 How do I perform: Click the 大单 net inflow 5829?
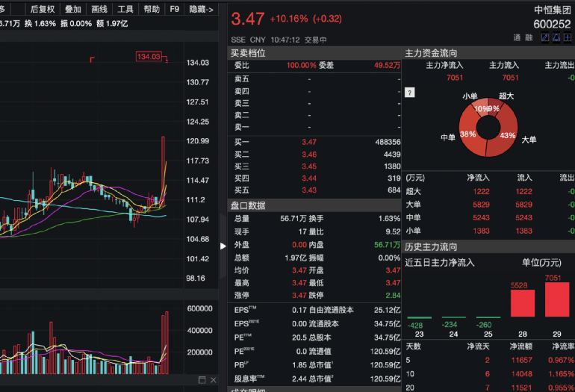click(481, 205)
